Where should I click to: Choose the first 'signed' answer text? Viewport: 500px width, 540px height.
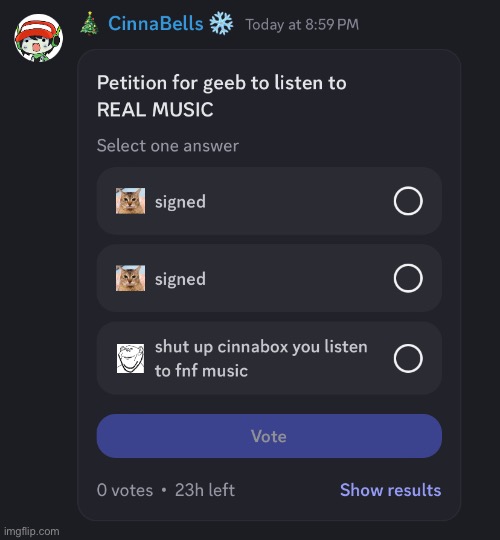(180, 202)
